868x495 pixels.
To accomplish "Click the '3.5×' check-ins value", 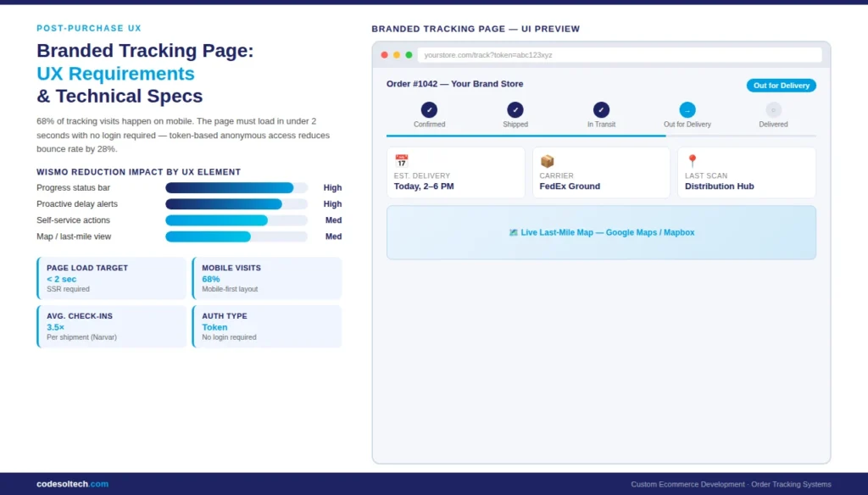I will 55,327.
